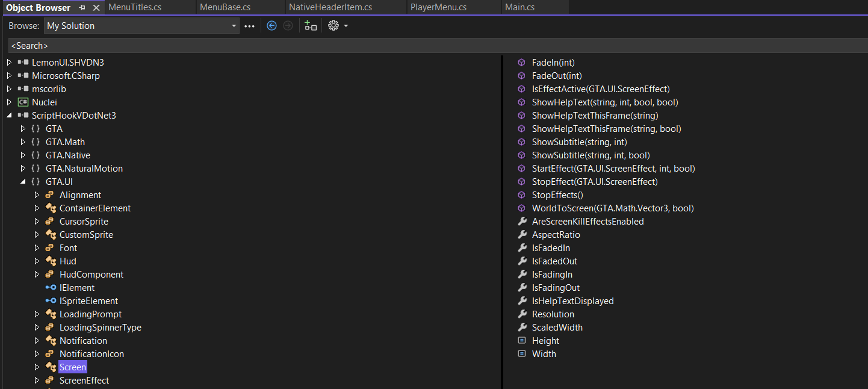Select the Font enum in the tree

coord(68,248)
